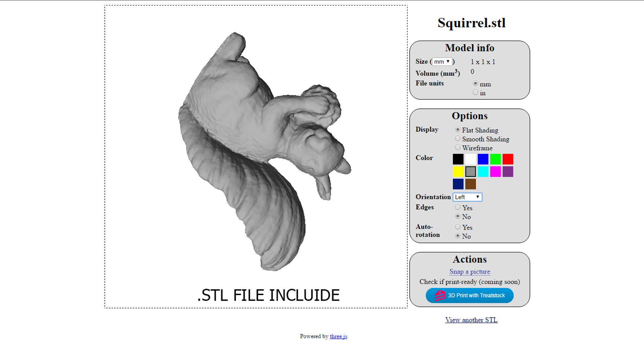Image resolution: width=644 pixels, height=342 pixels.
Task: Open the Orientation dropdown showing Left
Action: 468,197
